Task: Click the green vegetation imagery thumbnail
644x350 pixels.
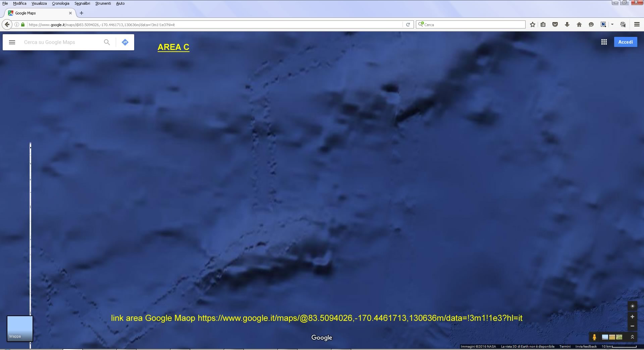Action: point(619,337)
